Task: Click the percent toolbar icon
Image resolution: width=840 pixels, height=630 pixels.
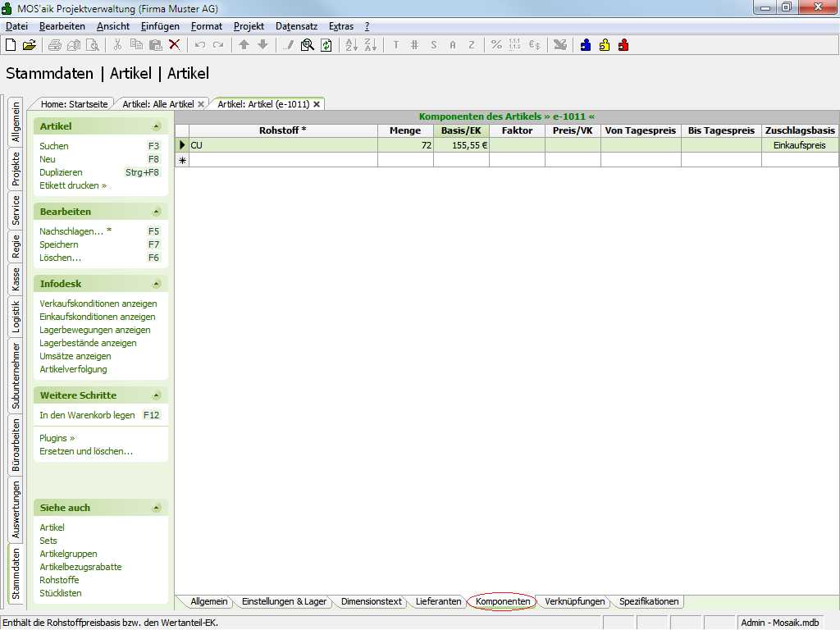Action: [x=496, y=45]
